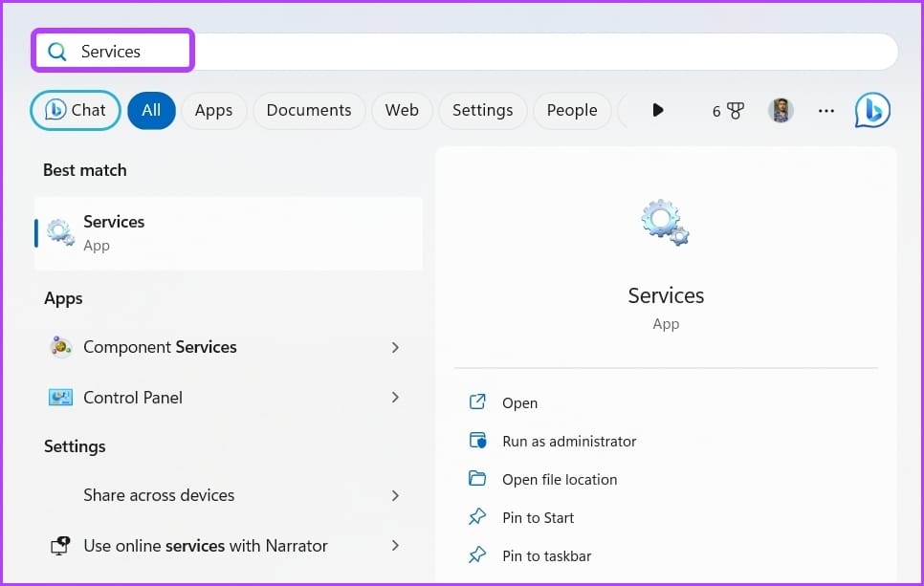
Task: Click the Pin to Start pin icon
Action: (477, 517)
